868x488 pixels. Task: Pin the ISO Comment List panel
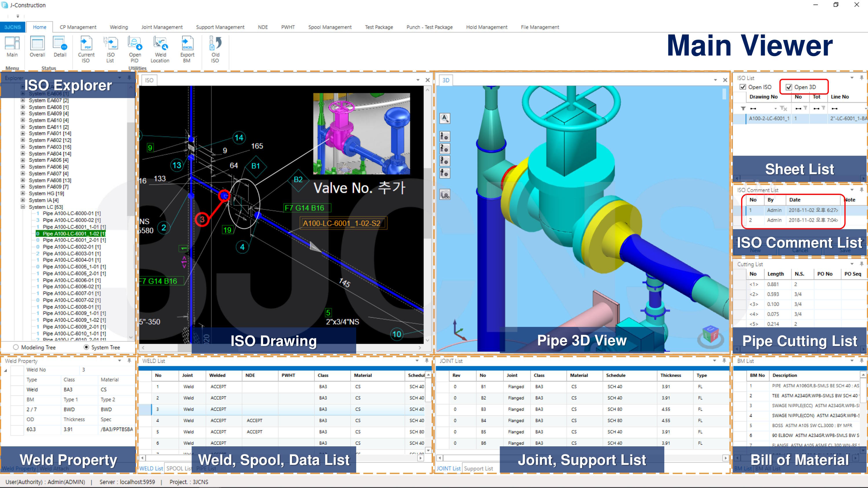862,190
